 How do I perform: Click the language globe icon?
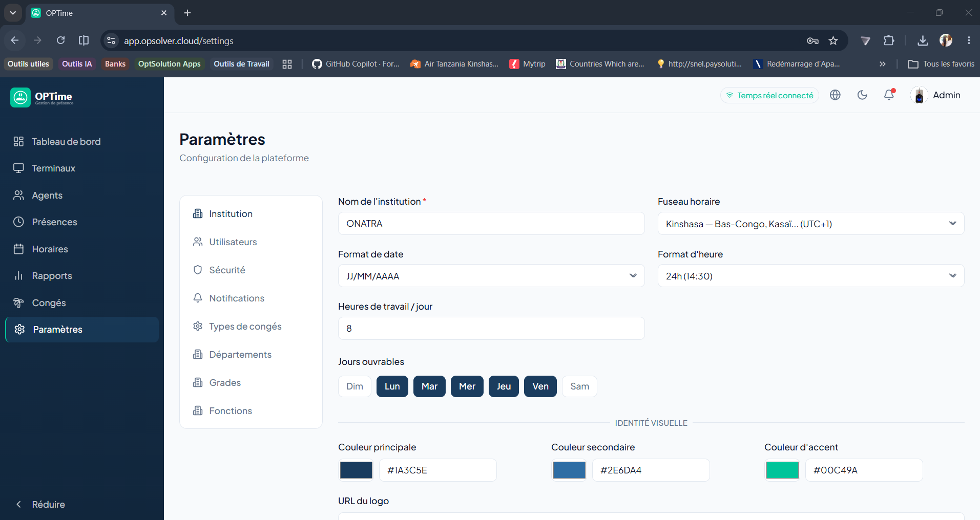click(x=835, y=95)
